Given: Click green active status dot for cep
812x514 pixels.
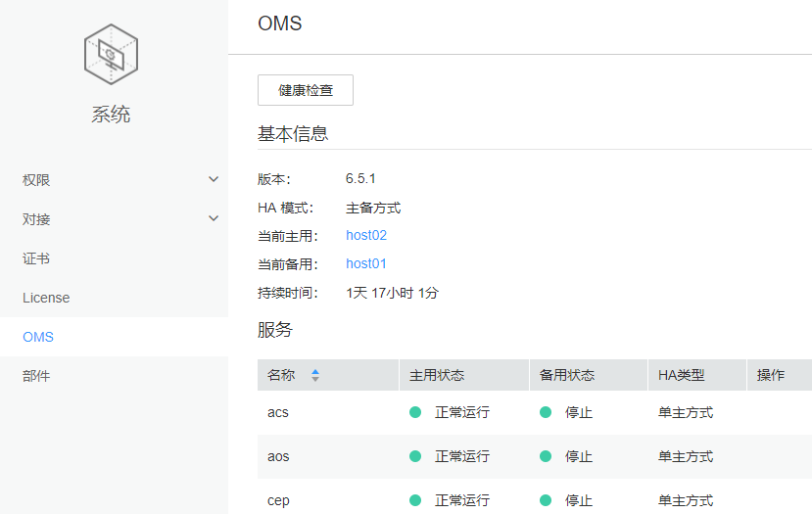Looking at the screenshot, I should click(x=415, y=500).
